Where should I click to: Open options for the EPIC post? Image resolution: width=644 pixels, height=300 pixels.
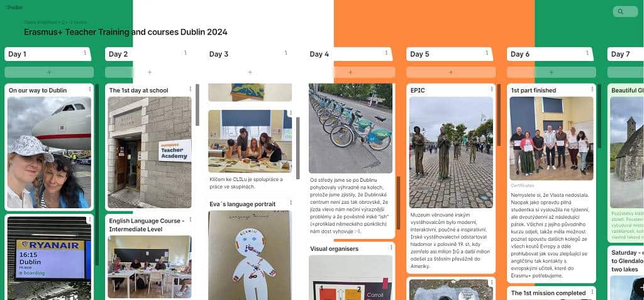(x=491, y=89)
